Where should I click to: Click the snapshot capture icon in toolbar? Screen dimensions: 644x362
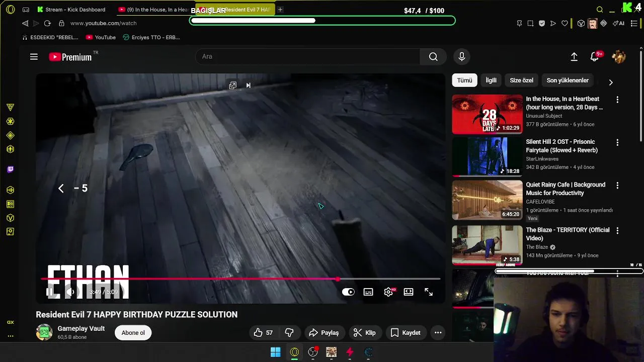(530, 23)
